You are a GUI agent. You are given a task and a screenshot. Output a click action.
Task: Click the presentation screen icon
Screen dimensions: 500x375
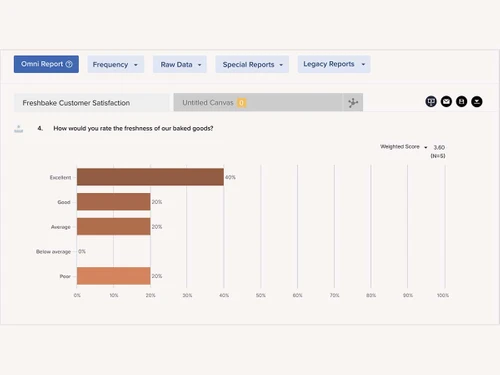431,101
